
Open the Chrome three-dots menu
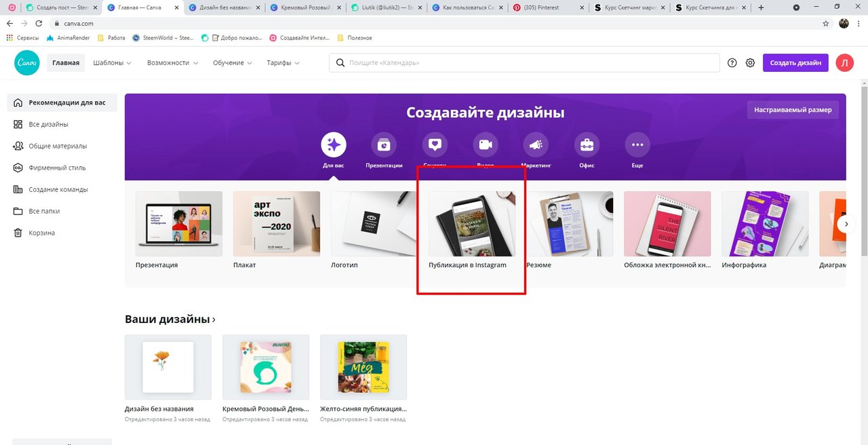pos(860,23)
